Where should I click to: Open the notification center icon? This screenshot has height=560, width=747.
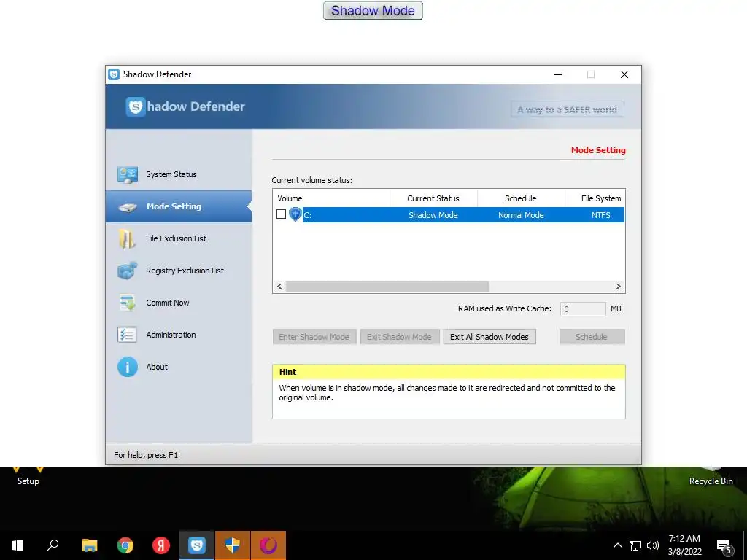click(724, 545)
